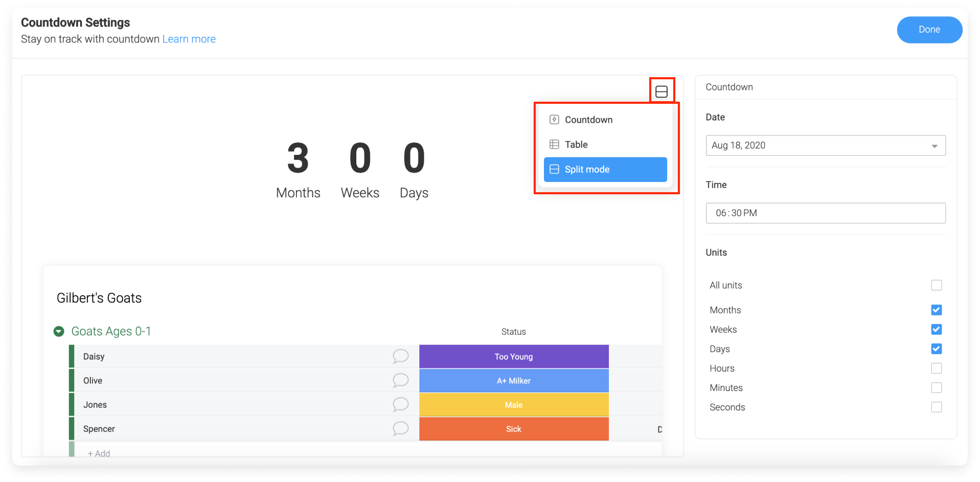Viewport: 980px width, 482px height.
Task: Click the A+ Milker status cell
Action: (x=514, y=380)
